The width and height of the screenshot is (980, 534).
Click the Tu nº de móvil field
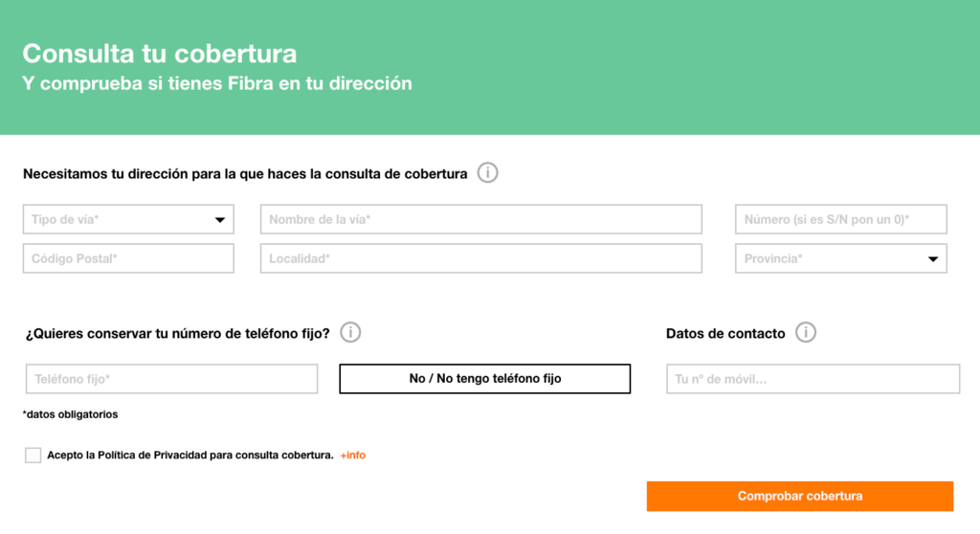coord(813,379)
